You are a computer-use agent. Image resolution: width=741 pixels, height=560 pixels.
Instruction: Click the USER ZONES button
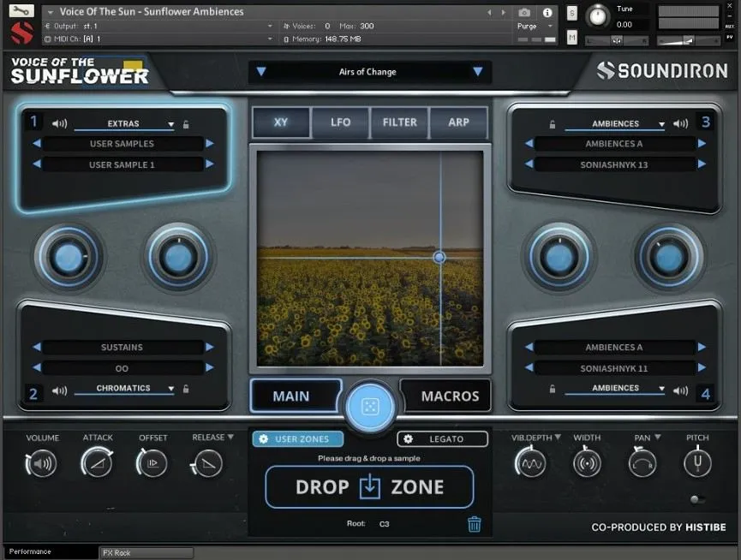pyautogui.click(x=298, y=439)
